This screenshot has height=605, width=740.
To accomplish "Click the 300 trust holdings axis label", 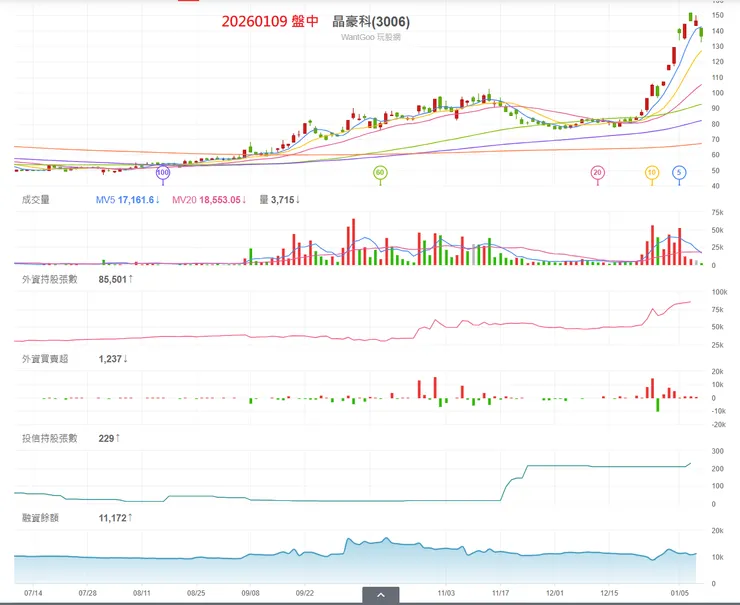I will 717,451.
